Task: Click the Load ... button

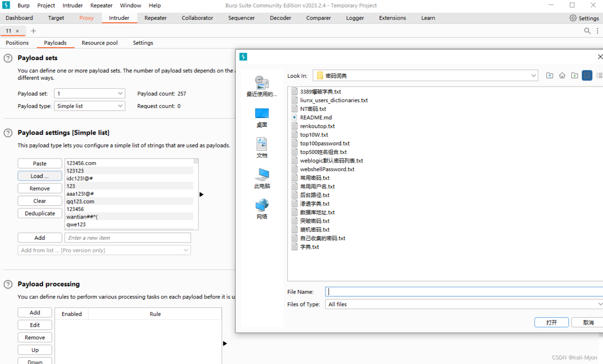Action: [x=40, y=176]
